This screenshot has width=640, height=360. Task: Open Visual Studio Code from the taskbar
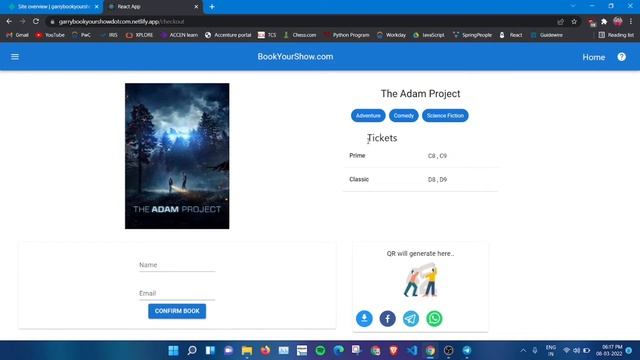[x=412, y=351]
